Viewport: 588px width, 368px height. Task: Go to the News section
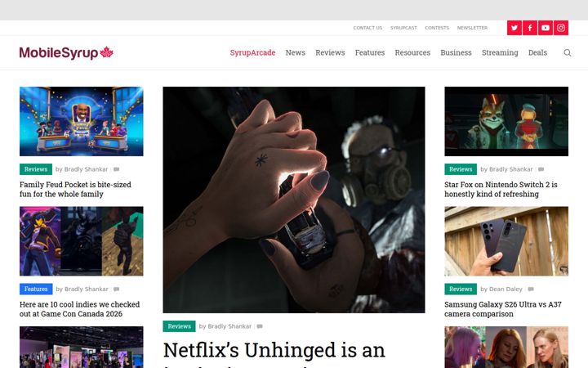pyautogui.click(x=296, y=52)
